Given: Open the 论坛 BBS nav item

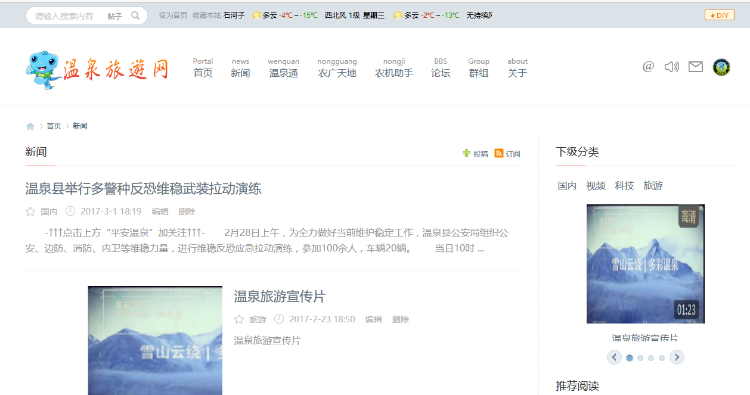Looking at the screenshot, I should click(441, 67).
